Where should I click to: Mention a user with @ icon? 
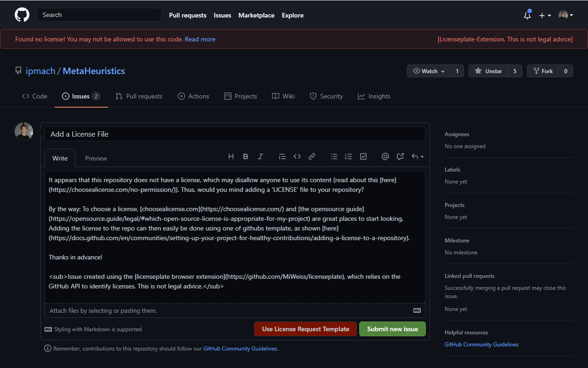tap(385, 156)
